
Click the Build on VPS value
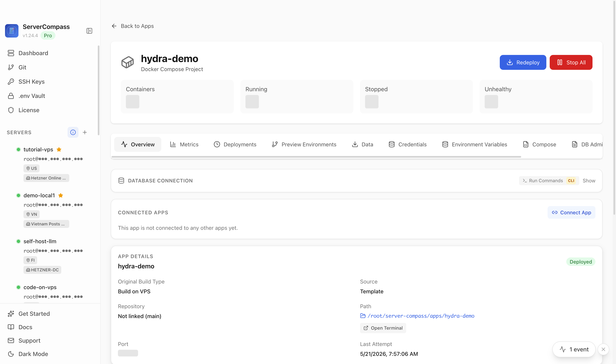coord(134,291)
